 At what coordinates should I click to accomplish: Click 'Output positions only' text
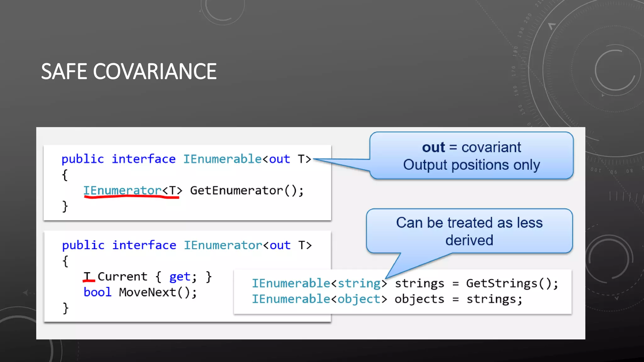pyautogui.click(x=471, y=165)
